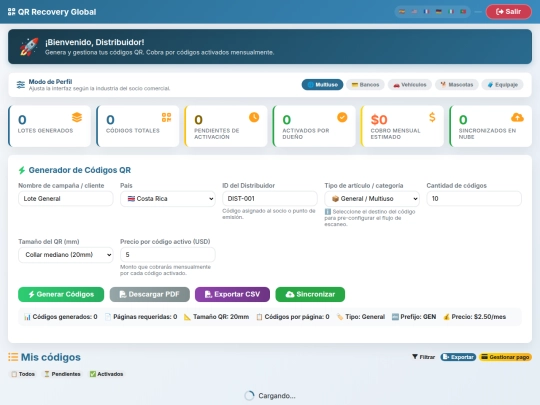Select the Vehículos profile mode
This screenshot has height=405, width=540.
[x=410, y=85]
